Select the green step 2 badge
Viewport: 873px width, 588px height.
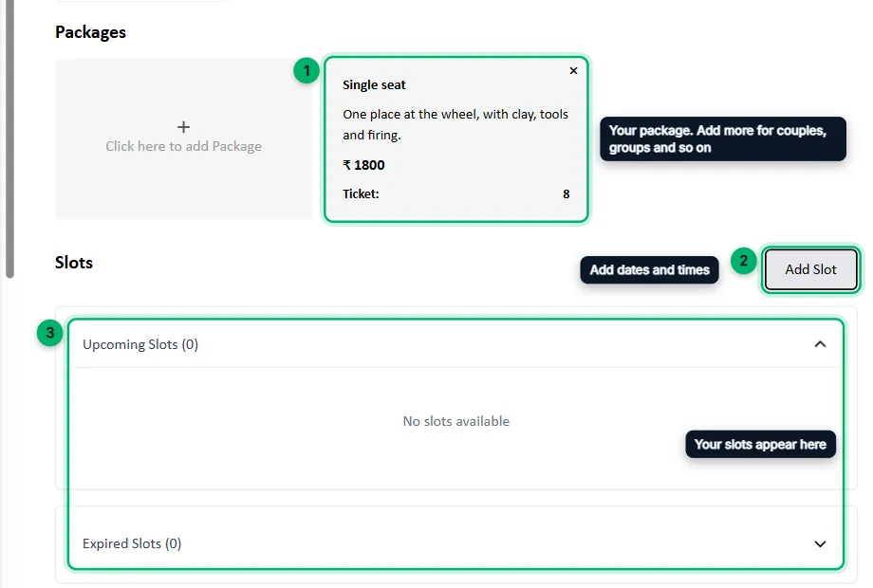(743, 261)
